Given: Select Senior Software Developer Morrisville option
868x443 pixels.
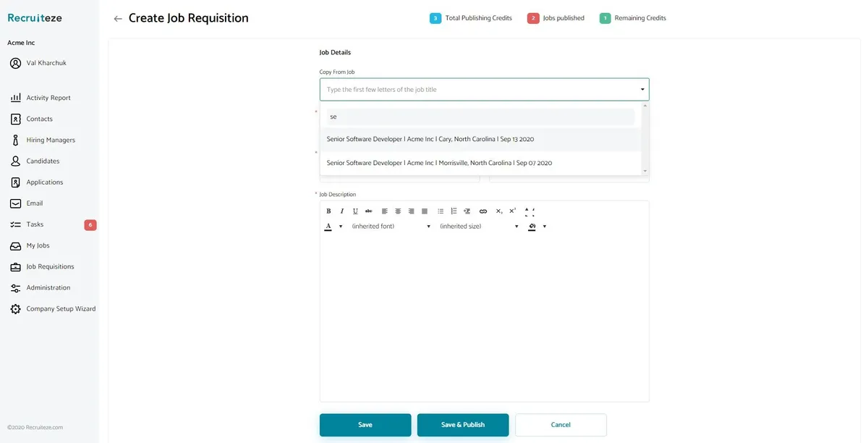Looking at the screenshot, I should 481,163.
